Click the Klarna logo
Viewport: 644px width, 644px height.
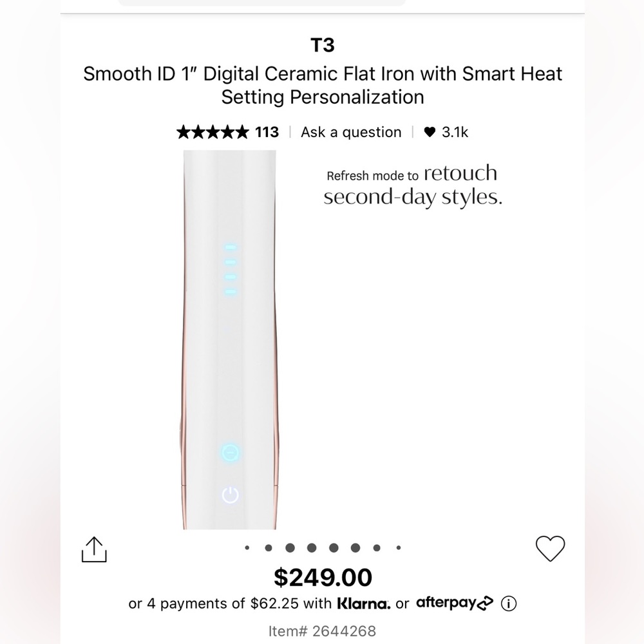[x=364, y=604]
